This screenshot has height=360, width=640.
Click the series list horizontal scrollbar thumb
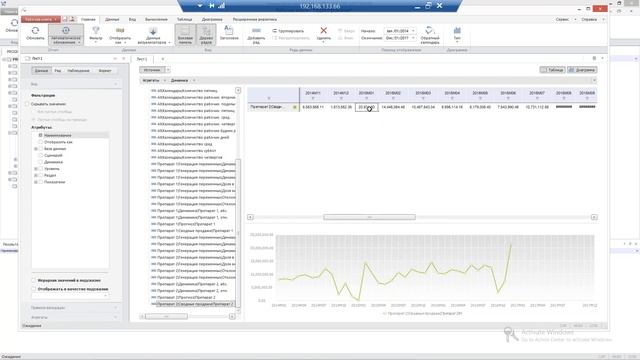[x=167, y=316]
